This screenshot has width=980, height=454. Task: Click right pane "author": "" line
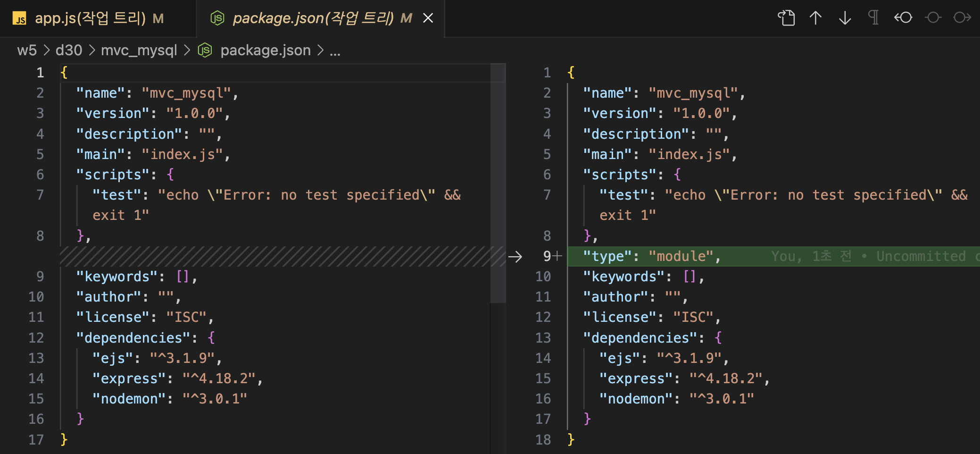635,297
